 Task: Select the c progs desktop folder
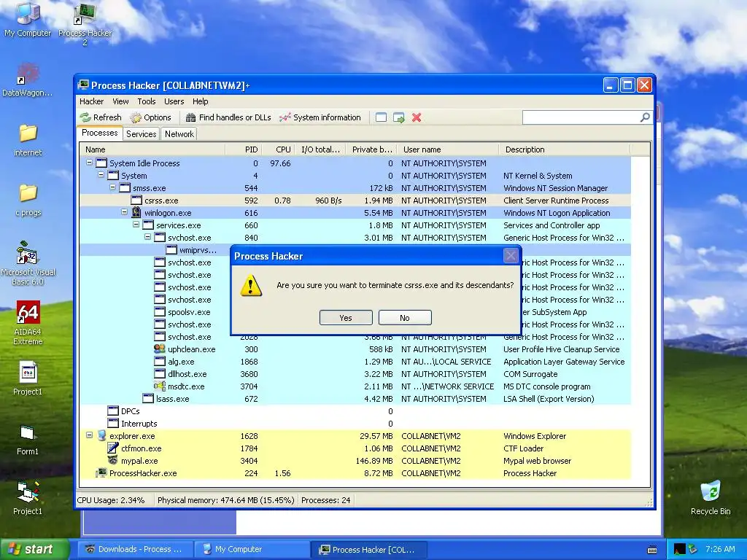tap(28, 200)
